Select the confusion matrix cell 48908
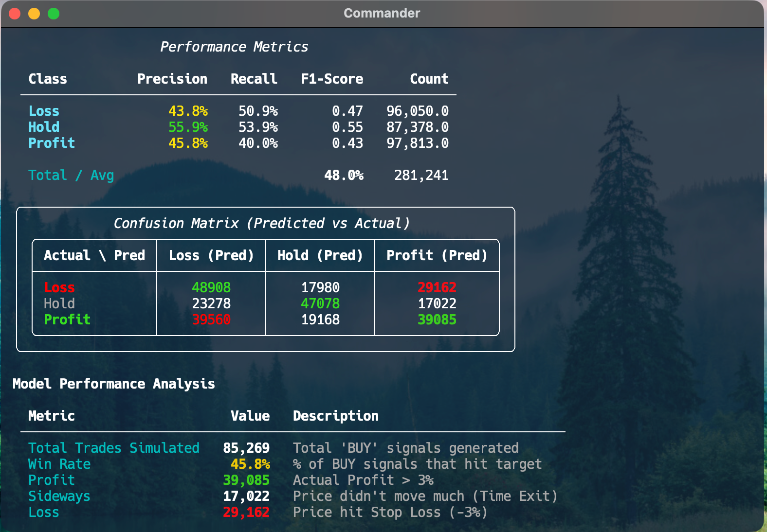Viewport: 767px width, 532px height. point(211,287)
